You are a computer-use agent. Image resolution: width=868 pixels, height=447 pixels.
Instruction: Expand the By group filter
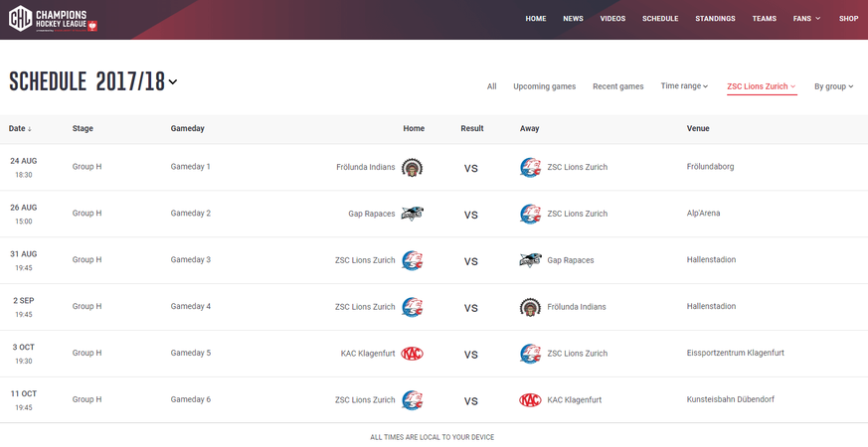pos(833,86)
